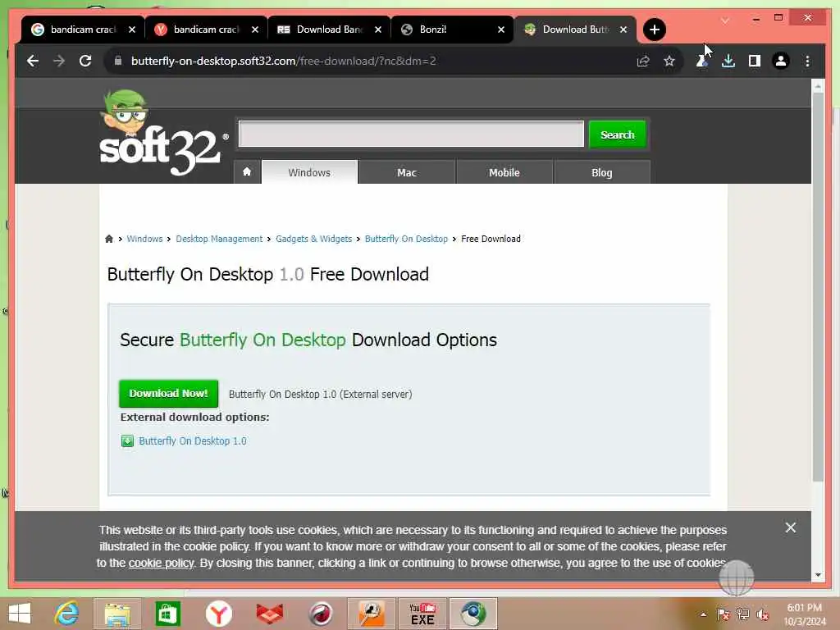Open the Butterfly On Desktop 1.0 external link
This screenshot has height=630, width=840.
[193, 441]
